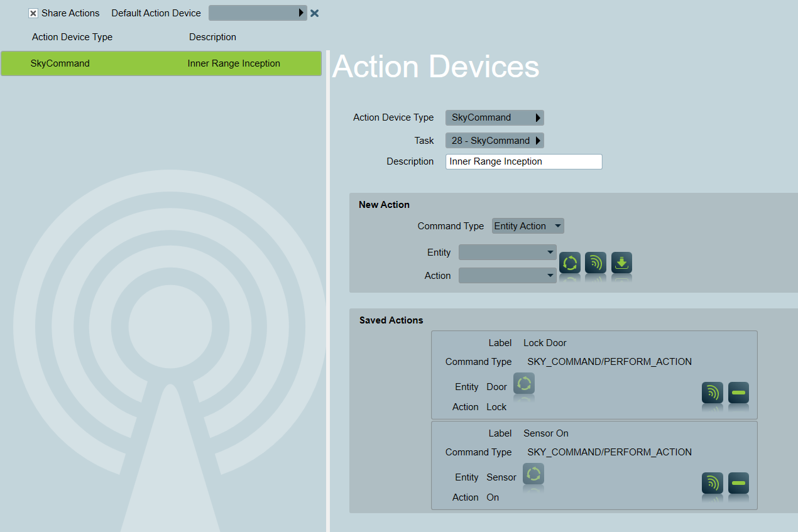Click the send signal icon in New Action

point(596,263)
